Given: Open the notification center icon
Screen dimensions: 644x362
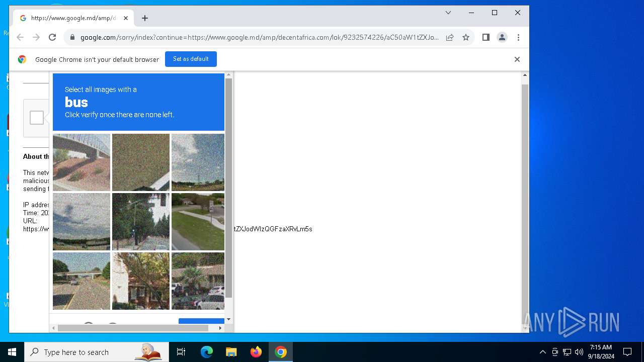Looking at the screenshot, I should [627, 352].
